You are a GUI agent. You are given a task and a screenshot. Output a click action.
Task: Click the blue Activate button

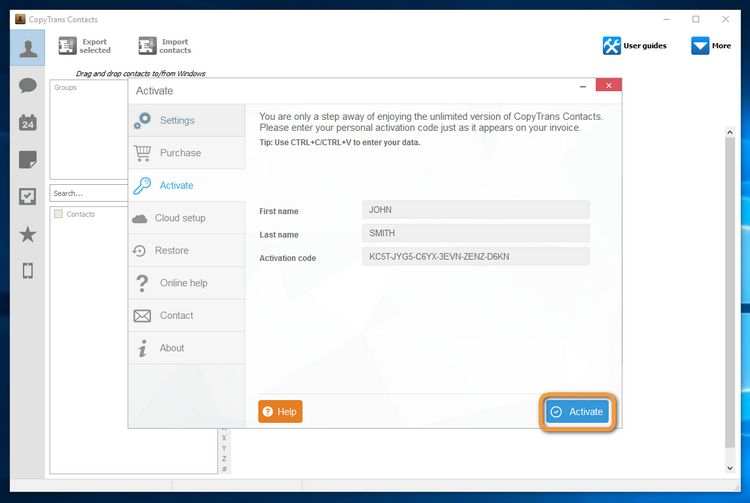(577, 412)
